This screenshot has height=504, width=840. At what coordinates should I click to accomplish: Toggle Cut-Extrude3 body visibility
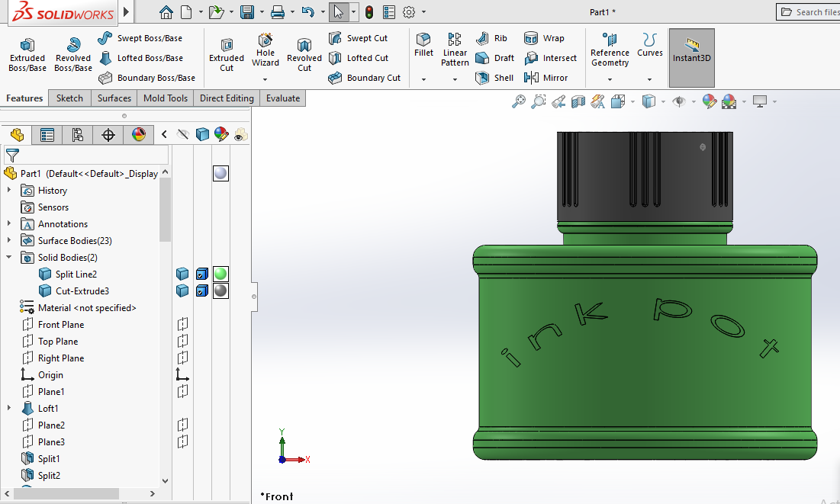pyautogui.click(x=182, y=291)
